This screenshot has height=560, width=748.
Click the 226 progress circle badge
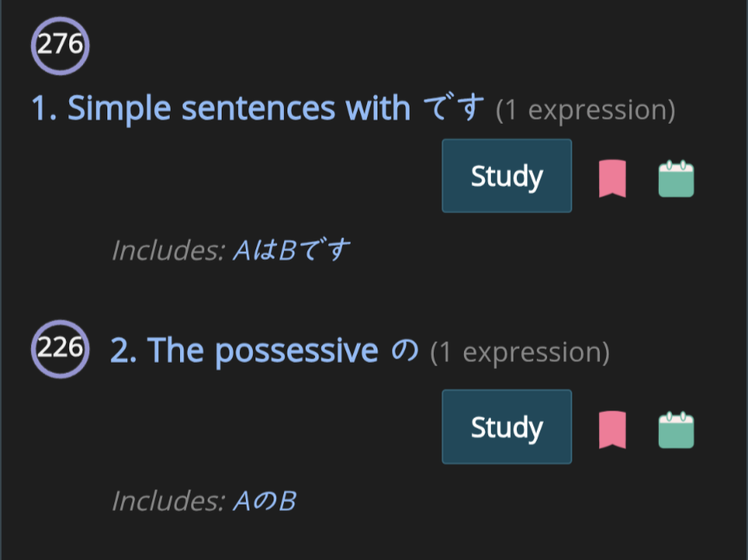[61, 349]
